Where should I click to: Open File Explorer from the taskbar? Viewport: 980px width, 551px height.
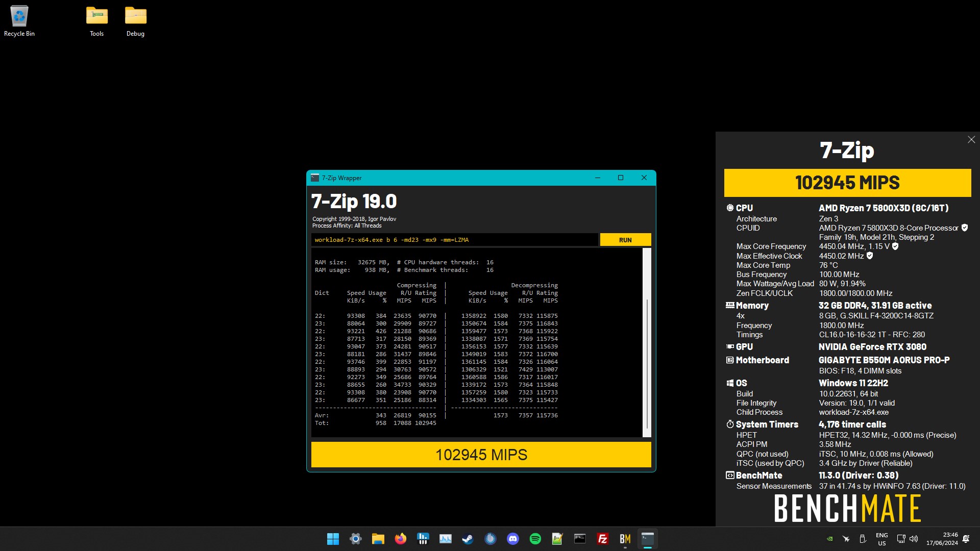point(378,539)
